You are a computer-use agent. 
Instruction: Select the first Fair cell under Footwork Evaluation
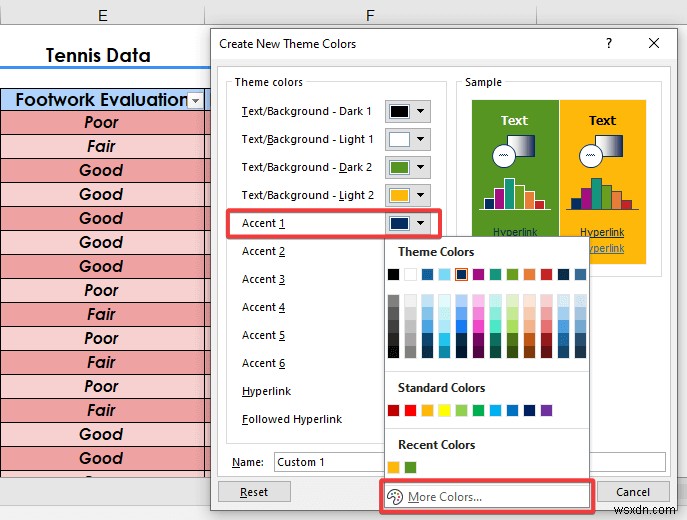point(102,146)
